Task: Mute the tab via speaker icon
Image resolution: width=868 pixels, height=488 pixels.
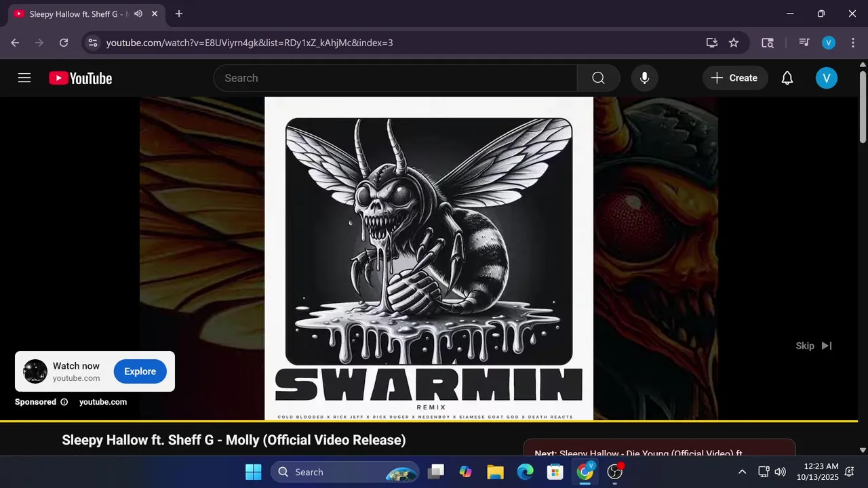Action: point(138,14)
